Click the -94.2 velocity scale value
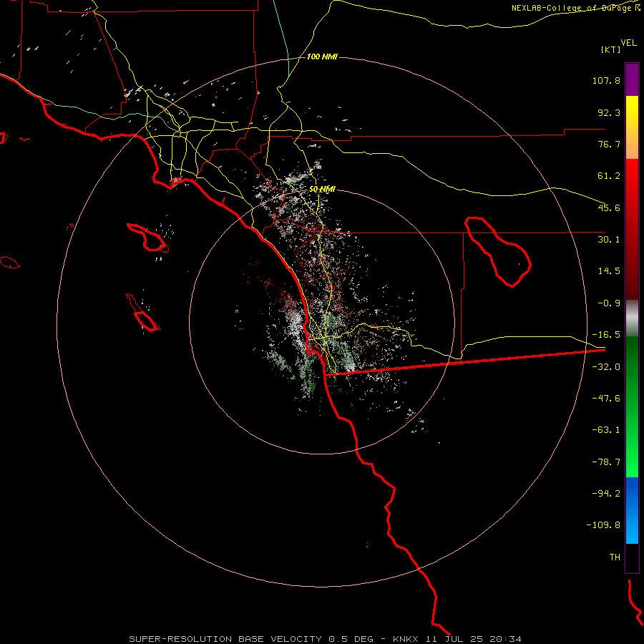This screenshot has height=644, width=644. tap(606, 494)
